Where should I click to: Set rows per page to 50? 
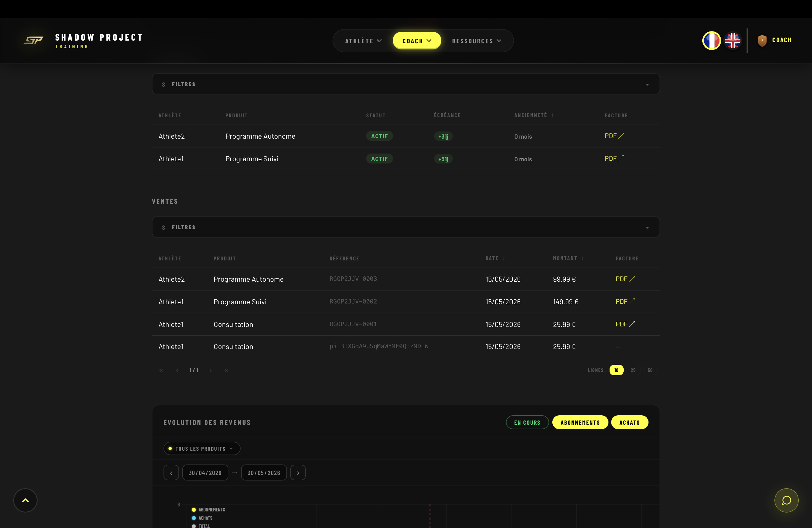[650, 370]
